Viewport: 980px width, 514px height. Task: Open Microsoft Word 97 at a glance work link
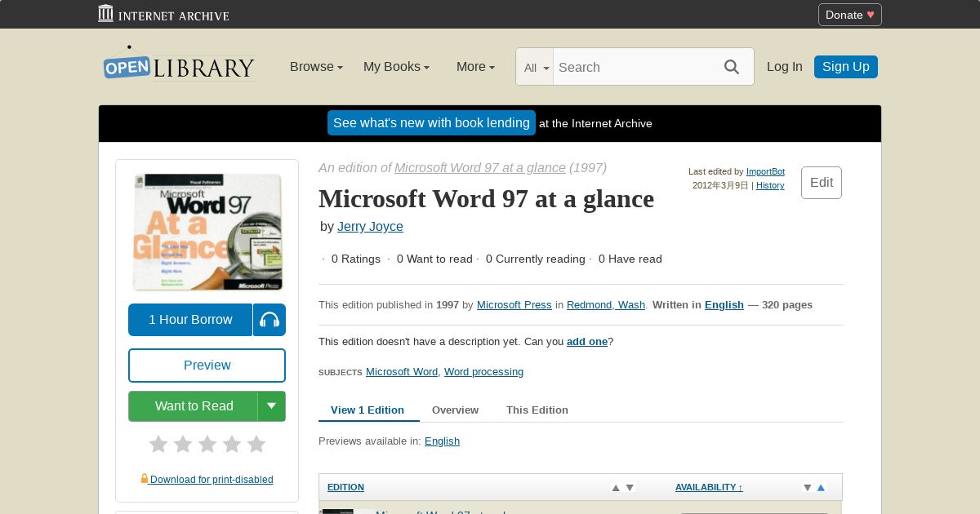(480, 167)
